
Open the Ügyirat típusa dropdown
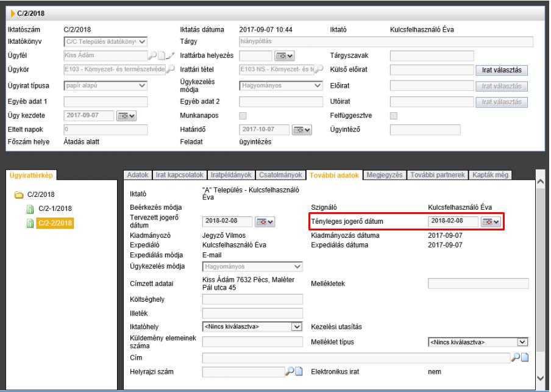pos(105,85)
